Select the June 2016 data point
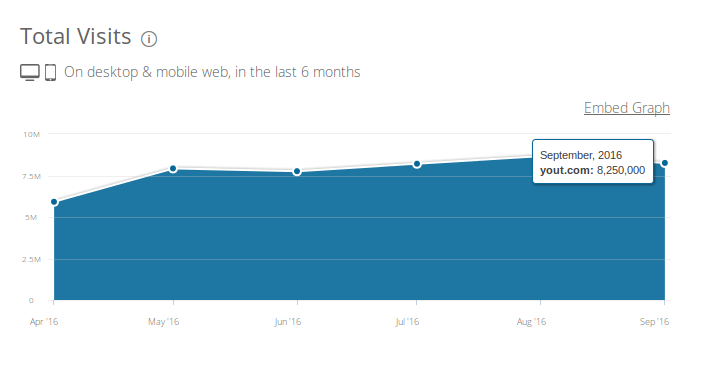Viewport: 719px width, 369px height. click(297, 171)
